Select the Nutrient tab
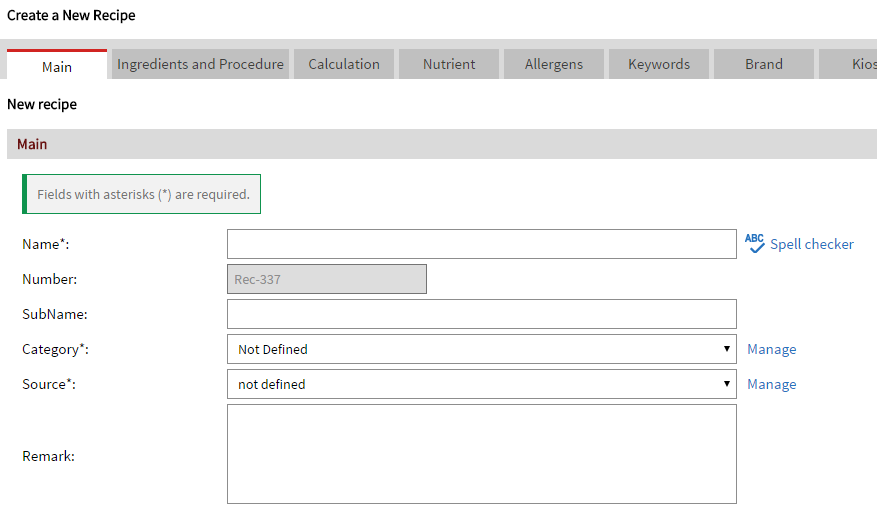This screenshot has height=509, width=877. point(449,64)
